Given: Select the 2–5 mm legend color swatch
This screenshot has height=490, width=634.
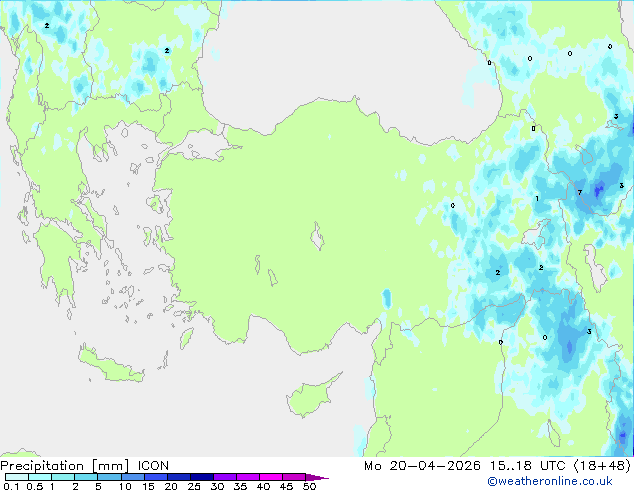Looking at the screenshot, I should tap(86, 477).
